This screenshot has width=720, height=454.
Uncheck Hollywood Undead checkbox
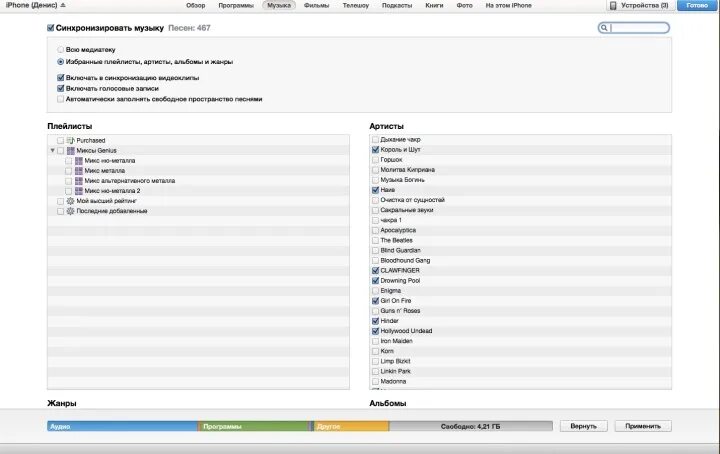click(375, 331)
